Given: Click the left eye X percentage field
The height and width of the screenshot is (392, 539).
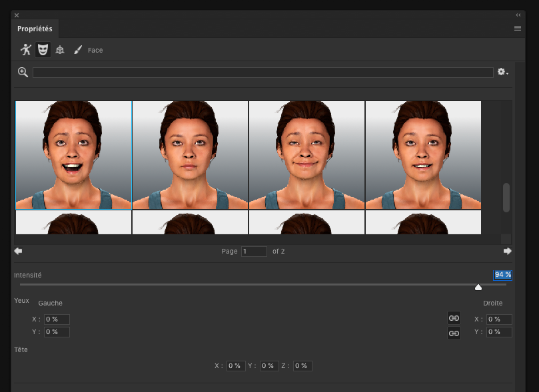Looking at the screenshot, I should point(57,319).
